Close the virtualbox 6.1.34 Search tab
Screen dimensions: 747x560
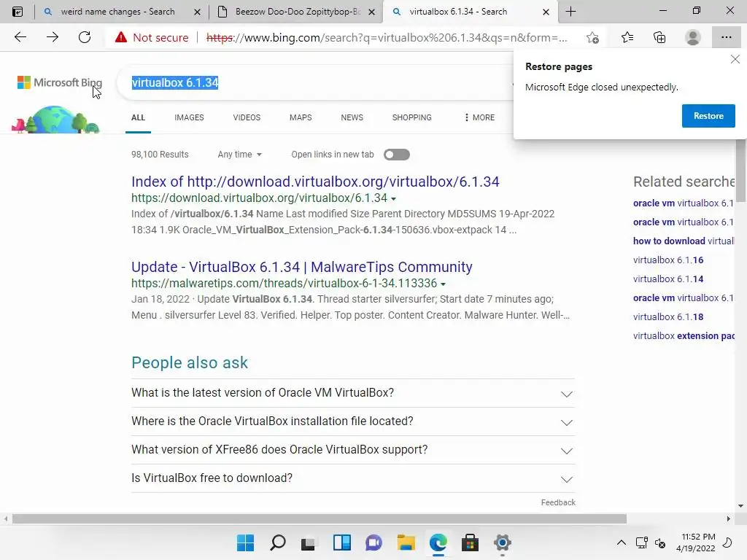click(546, 12)
